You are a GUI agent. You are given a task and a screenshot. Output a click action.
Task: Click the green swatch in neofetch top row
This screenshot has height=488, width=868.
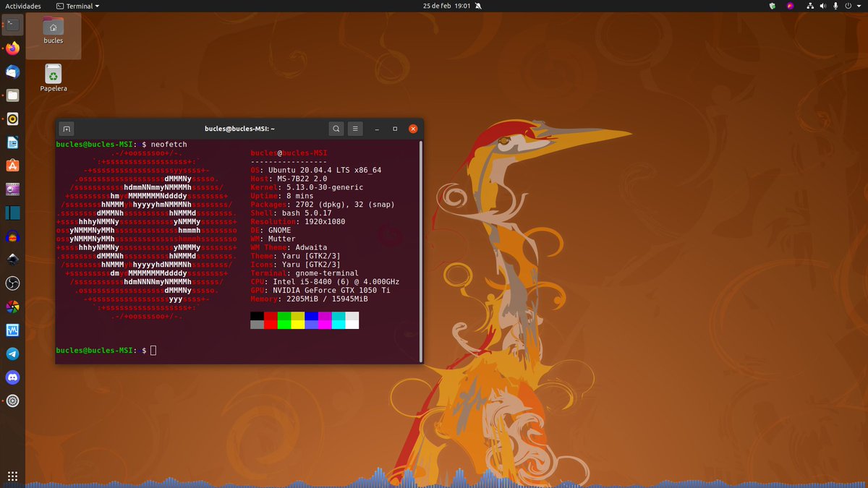(284, 316)
